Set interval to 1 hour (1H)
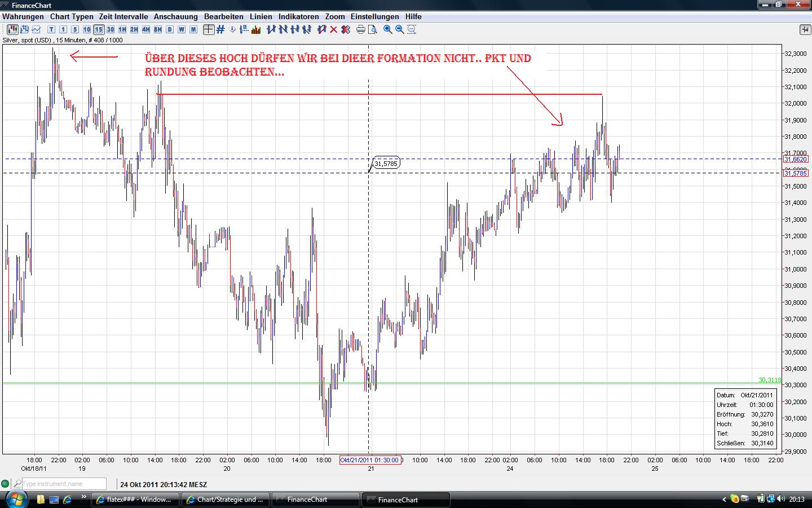Image resolution: width=812 pixels, height=508 pixels. click(122, 29)
